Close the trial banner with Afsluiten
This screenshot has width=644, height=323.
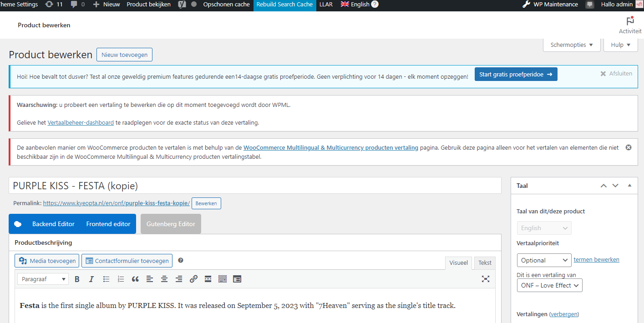click(x=616, y=73)
